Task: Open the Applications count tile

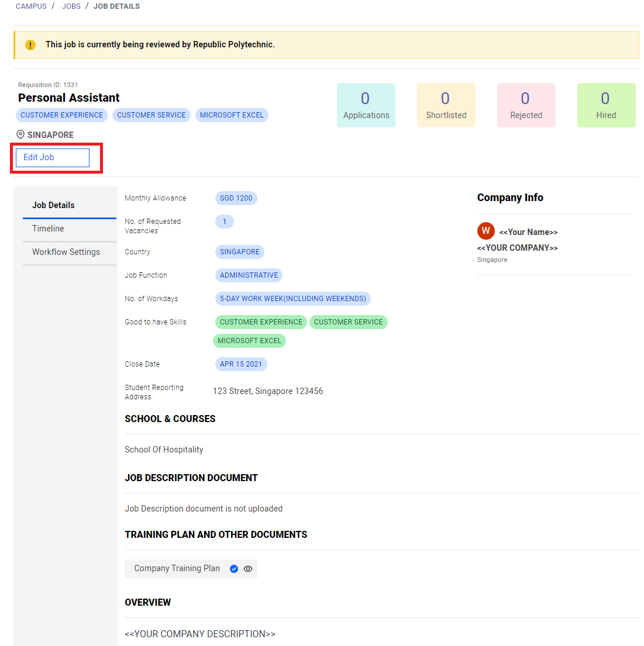Action: pos(366,105)
